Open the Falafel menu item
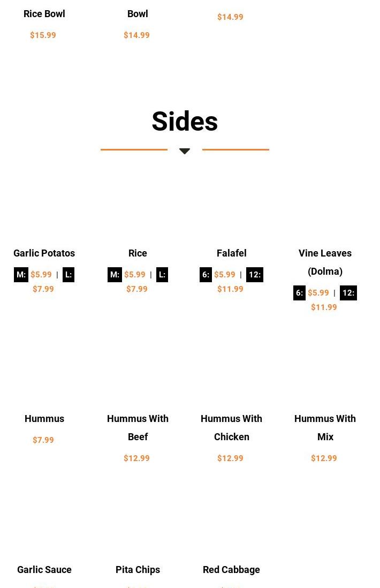Image resolution: width=380 pixels, height=588 pixels. 231,253
